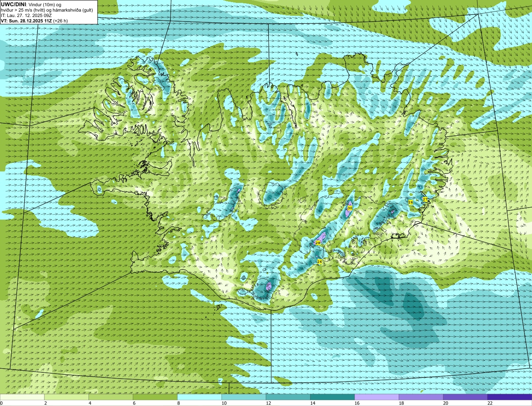Click the 'hviður > 25 m/s' description line
This screenshot has width=532, height=406.
coord(47,10)
